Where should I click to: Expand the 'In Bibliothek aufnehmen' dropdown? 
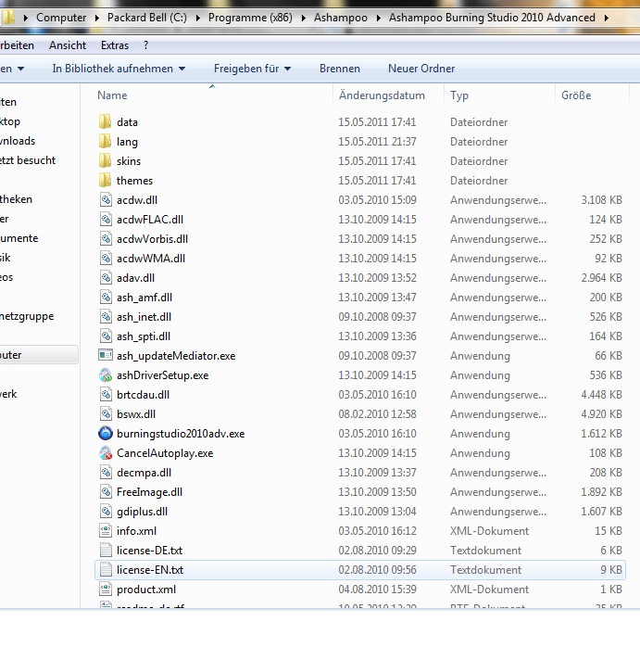[119, 69]
